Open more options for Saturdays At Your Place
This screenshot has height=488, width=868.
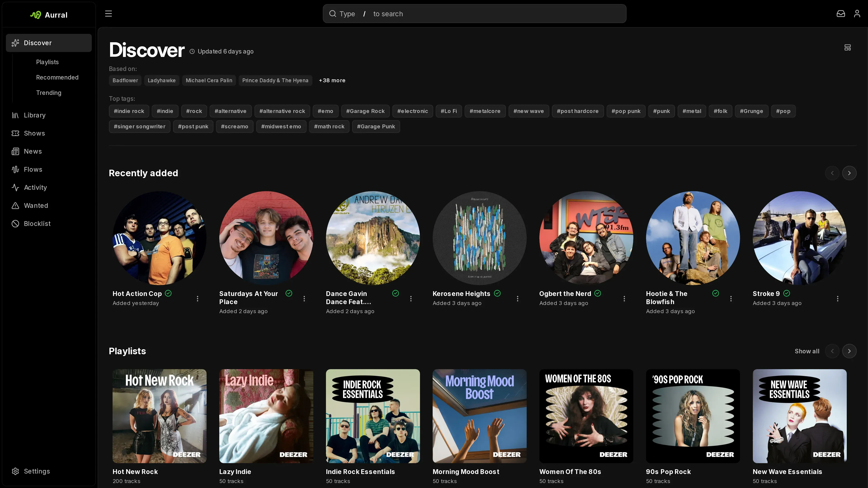click(304, 298)
